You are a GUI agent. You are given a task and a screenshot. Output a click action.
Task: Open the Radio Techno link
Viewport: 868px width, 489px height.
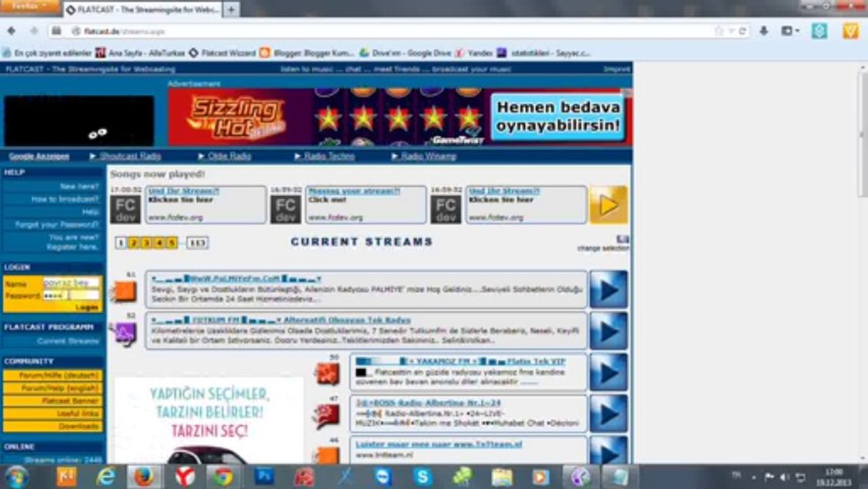328,156
